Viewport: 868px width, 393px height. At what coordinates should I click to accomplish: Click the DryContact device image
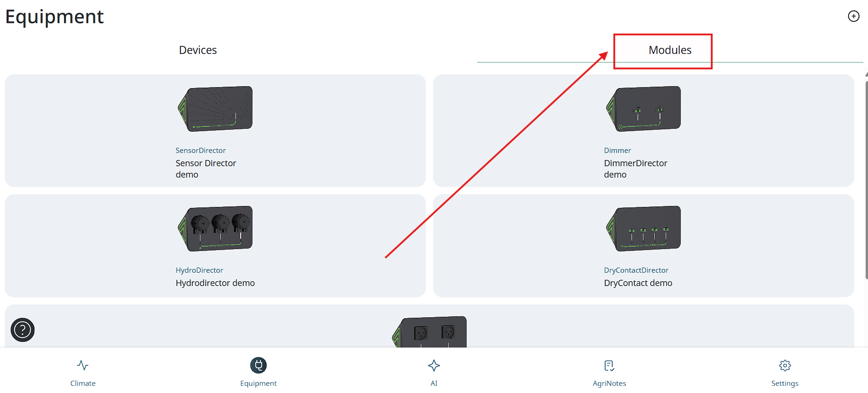(x=643, y=229)
